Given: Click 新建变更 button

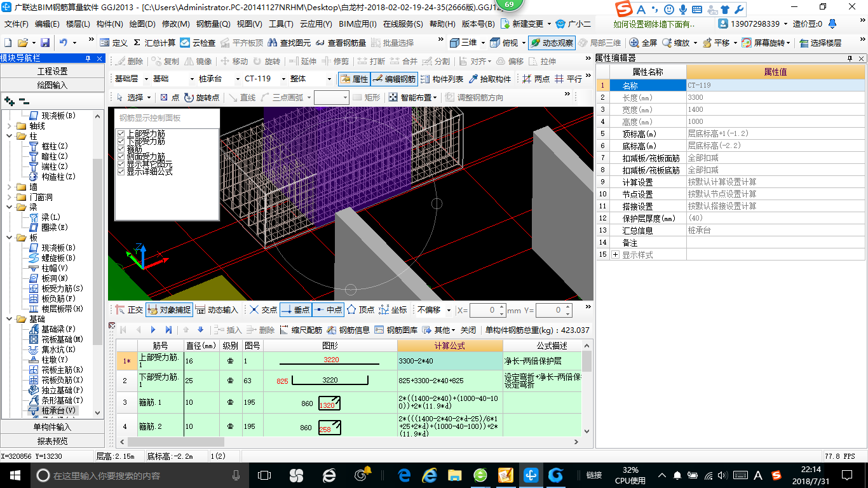Looking at the screenshot, I should click(522, 24).
